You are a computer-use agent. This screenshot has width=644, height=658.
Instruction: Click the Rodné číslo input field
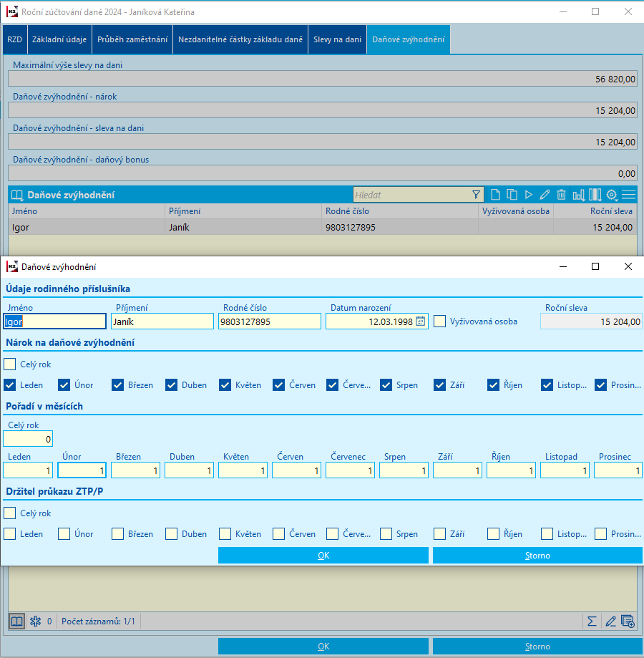[270, 321]
